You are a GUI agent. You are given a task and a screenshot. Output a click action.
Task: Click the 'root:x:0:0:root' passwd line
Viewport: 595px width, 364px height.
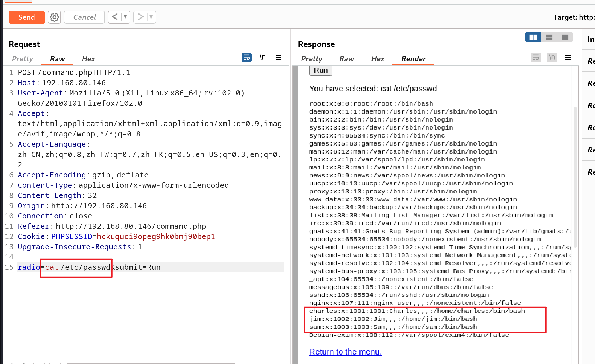click(x=371, y=104)
